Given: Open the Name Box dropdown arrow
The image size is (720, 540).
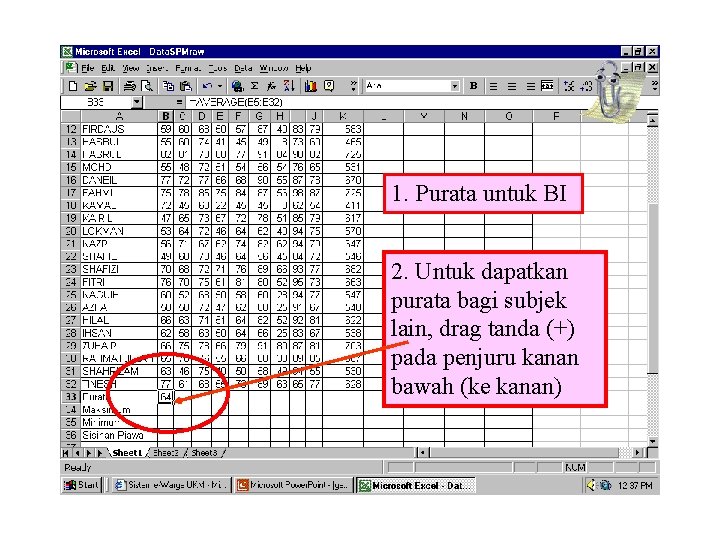Looking at the screenshot, I should [x=136, y=102].
